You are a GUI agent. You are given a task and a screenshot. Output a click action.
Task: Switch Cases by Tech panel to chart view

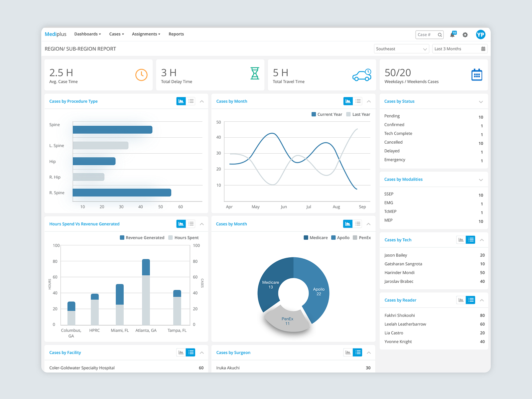(x=461, y=240)
